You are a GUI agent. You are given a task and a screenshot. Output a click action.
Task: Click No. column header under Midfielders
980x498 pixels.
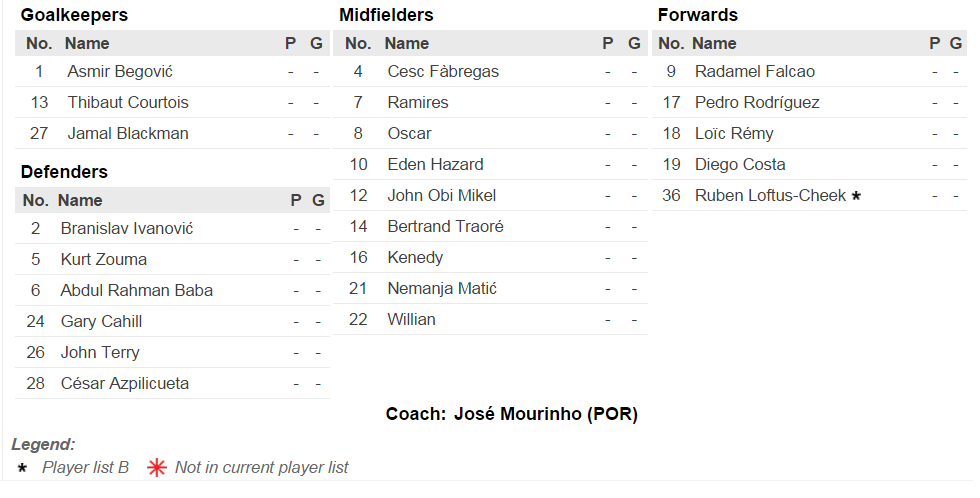(358, 43)
